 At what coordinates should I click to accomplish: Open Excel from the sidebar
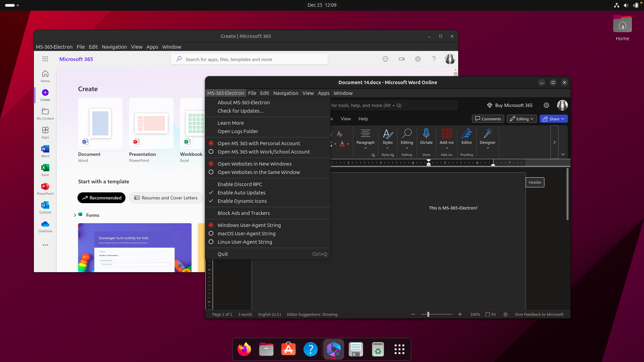tap(45, 170)
